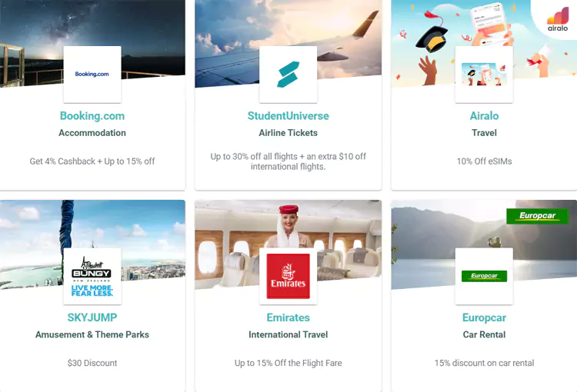Image resolution: width=577 pixels, height=392 pixels.
Task: Click the AJ Hackett Bungy logo
Action: coord(92,276)
